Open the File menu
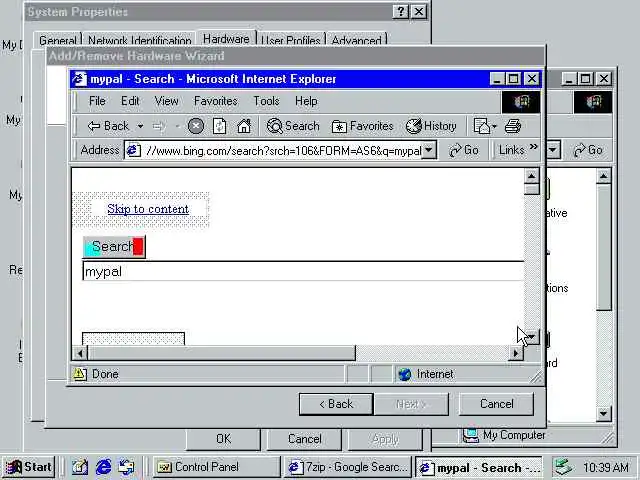This screenshot has height=480, width=640. pos(97,101)
